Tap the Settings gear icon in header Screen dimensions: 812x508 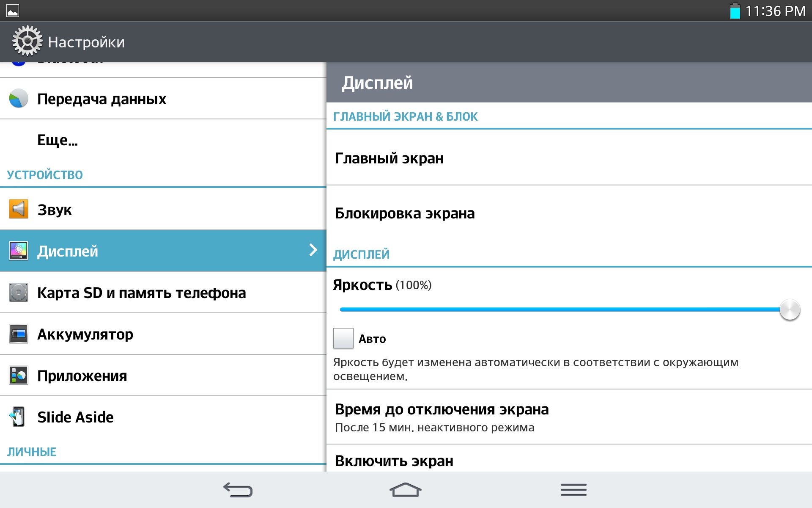coord(27,41)
